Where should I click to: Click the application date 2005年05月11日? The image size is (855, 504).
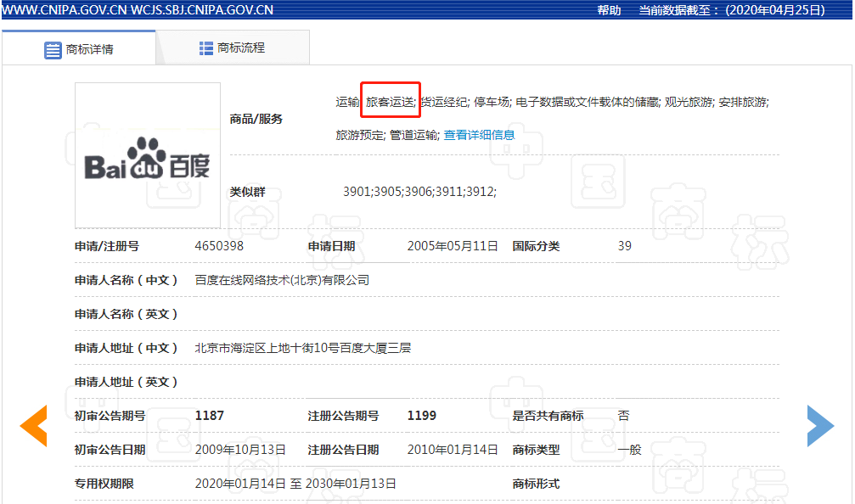click(452, 246)
